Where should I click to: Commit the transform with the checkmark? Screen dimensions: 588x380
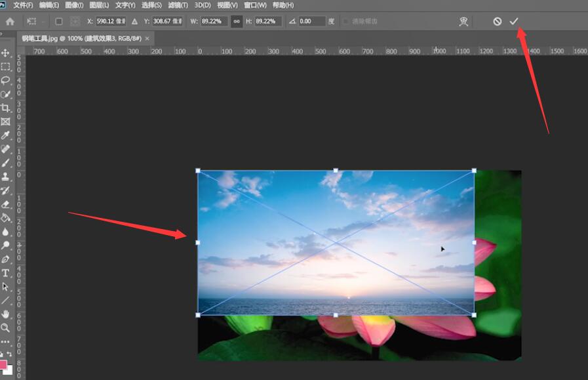(x=514, y=22)
